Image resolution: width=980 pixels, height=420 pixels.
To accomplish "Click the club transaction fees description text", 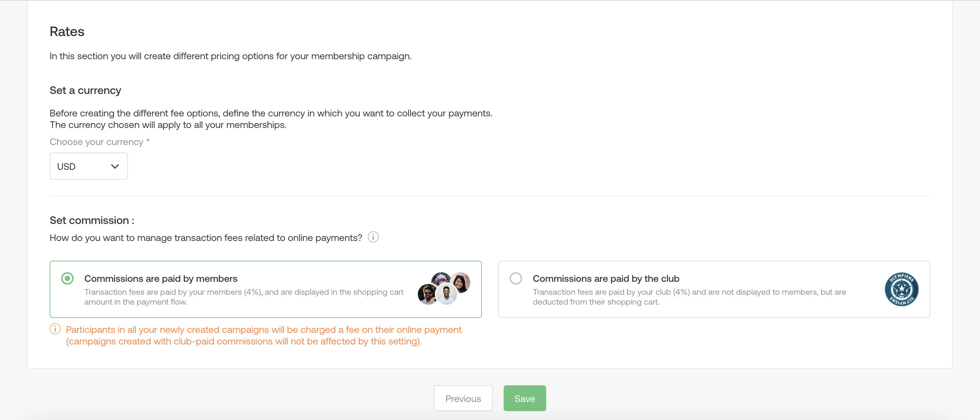I will (689, 297).
